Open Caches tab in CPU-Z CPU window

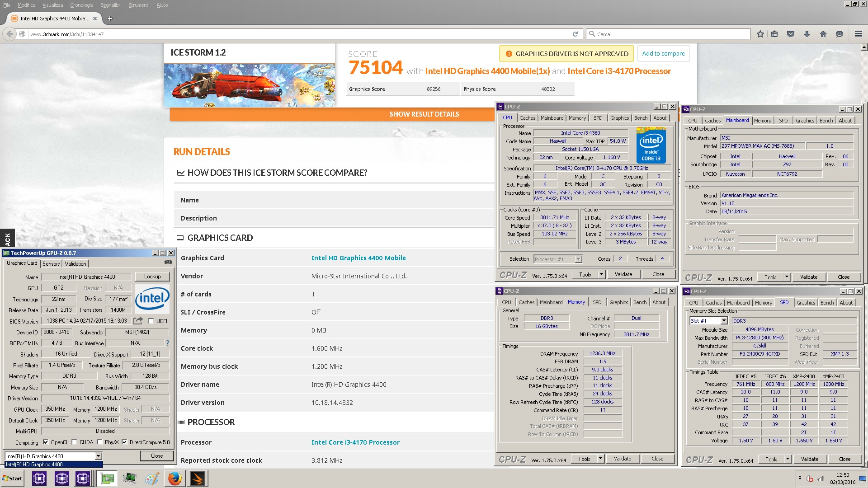click(x=527, y=118)
